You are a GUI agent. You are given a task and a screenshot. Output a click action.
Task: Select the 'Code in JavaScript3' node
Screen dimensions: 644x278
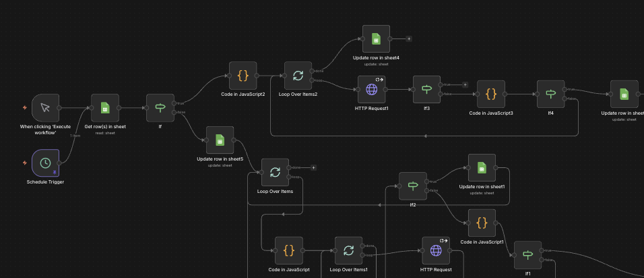pyautogui.click(x=491, y=94)
